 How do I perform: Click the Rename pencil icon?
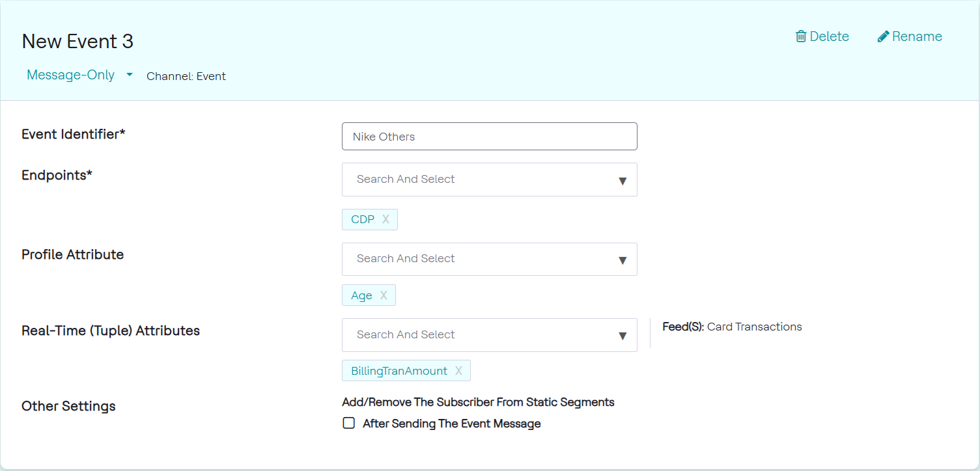(883, 36)
